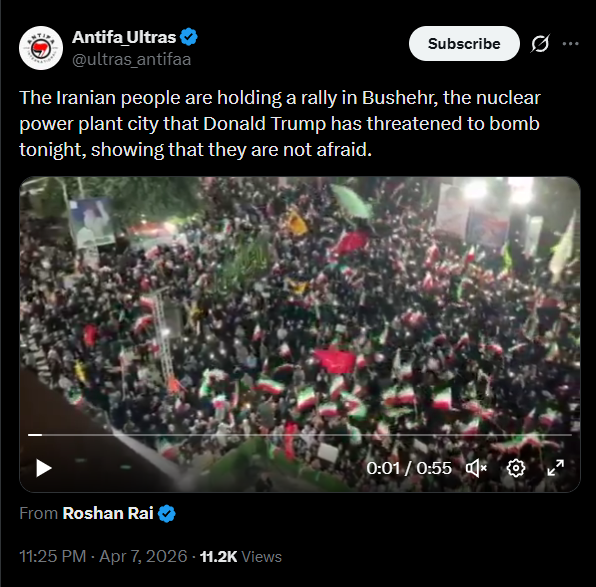Click the blue verified badge beside Antifa_Ultras
Viewport: 596px width, 587px height.
pos(189,37)
